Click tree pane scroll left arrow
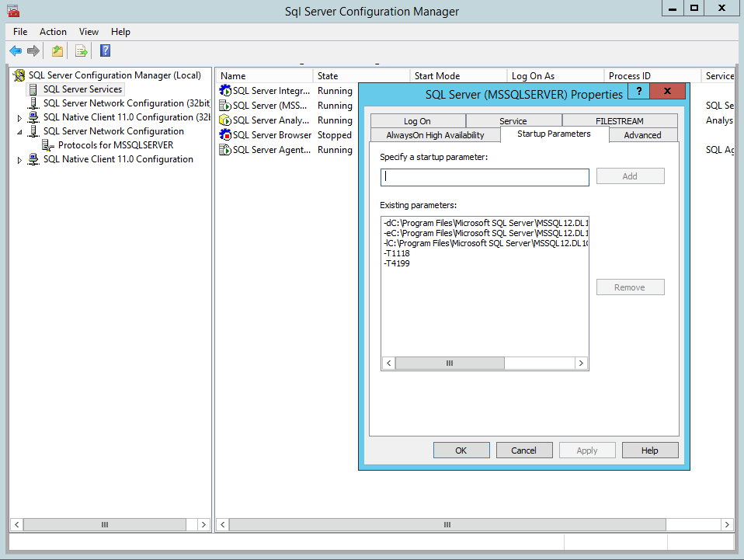Image resolution: width=744 pixels, height=560 pixels. [x=16, y=524]
